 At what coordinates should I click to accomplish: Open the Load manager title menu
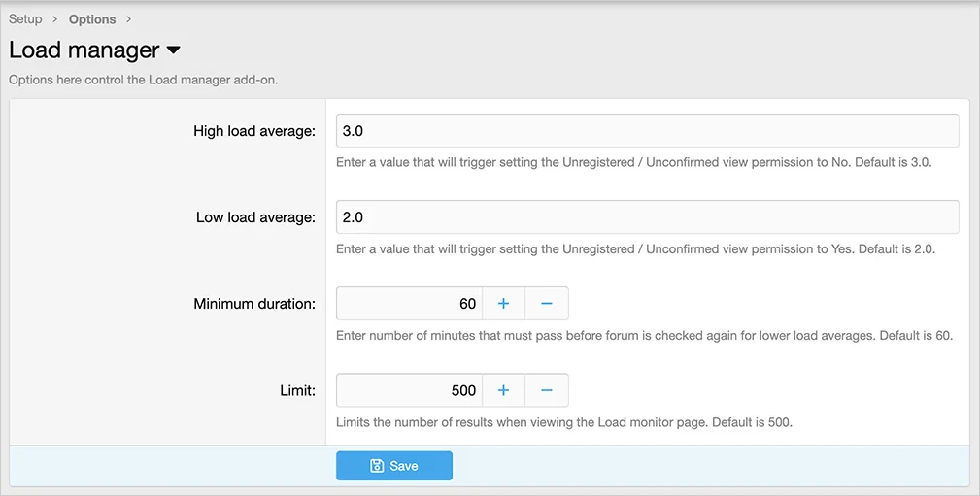[x=84, y=50]
